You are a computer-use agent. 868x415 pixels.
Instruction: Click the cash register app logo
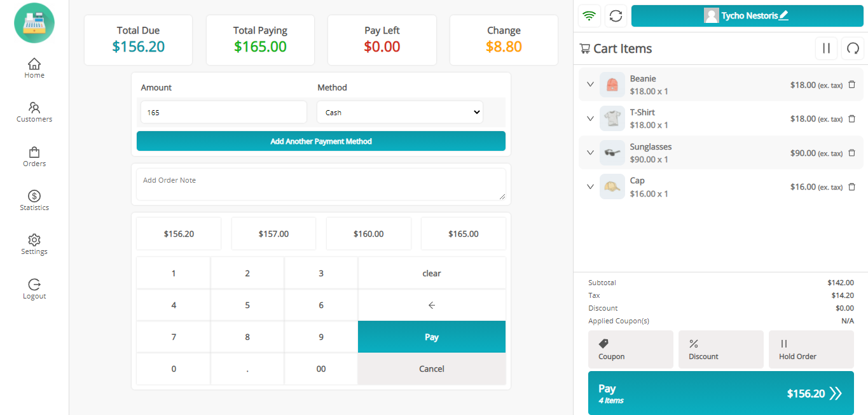click(x=34, y=23)
